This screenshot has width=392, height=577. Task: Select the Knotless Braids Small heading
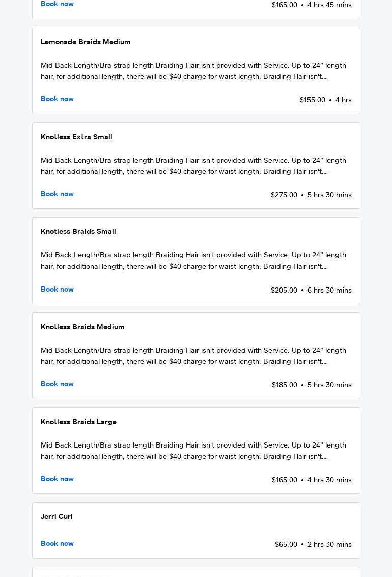coord(78,232)
